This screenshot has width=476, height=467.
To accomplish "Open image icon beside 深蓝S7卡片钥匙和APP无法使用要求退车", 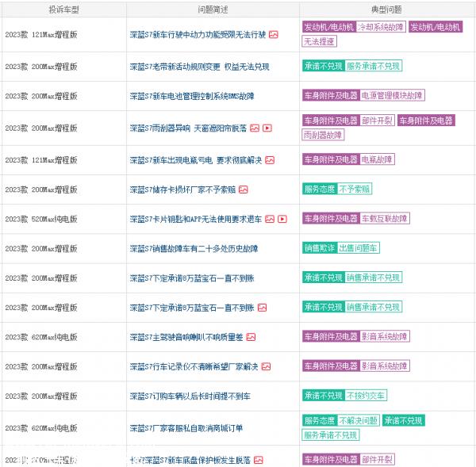I will pos(270,219).
